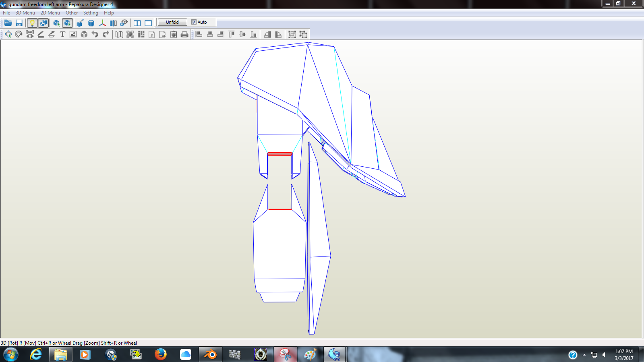Expand the Other menu
644x362 pixels.
(x=72, y=13)
